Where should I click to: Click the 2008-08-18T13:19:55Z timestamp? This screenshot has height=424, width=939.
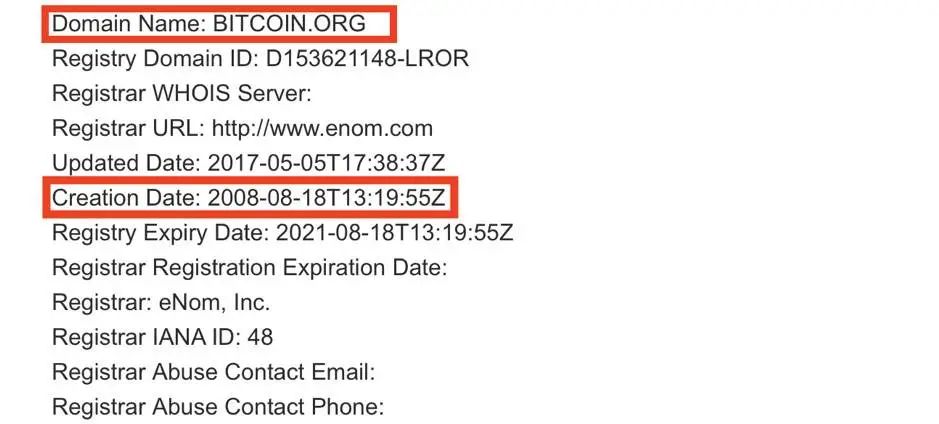click(x=326, y=198)
